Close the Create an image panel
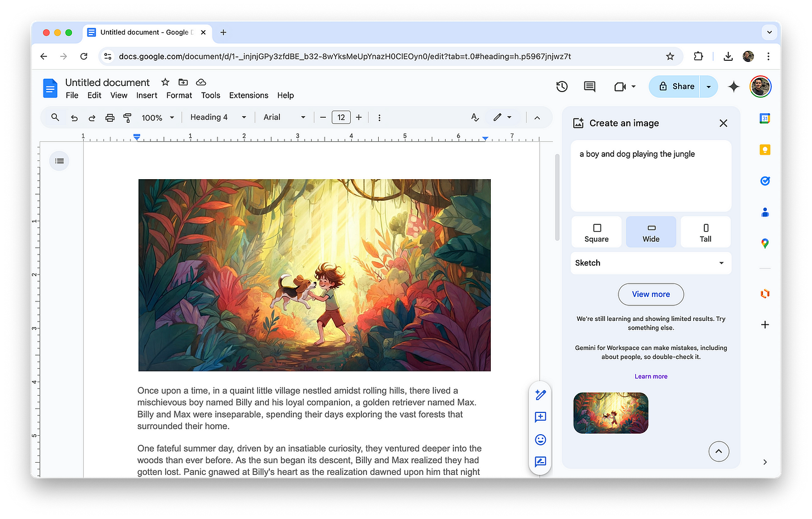 tap(723, 123)
